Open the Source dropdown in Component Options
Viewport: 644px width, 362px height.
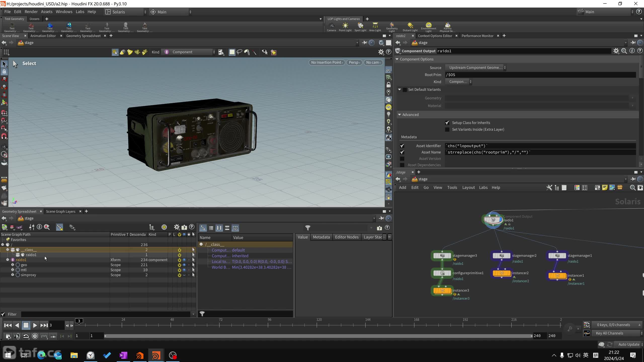pyautogui.click(x=475, y=68)
